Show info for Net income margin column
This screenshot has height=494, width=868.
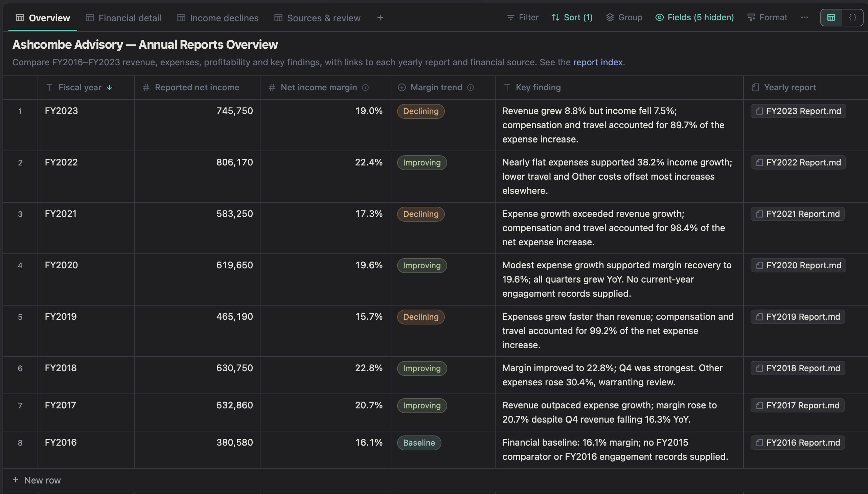pos(365,88)
